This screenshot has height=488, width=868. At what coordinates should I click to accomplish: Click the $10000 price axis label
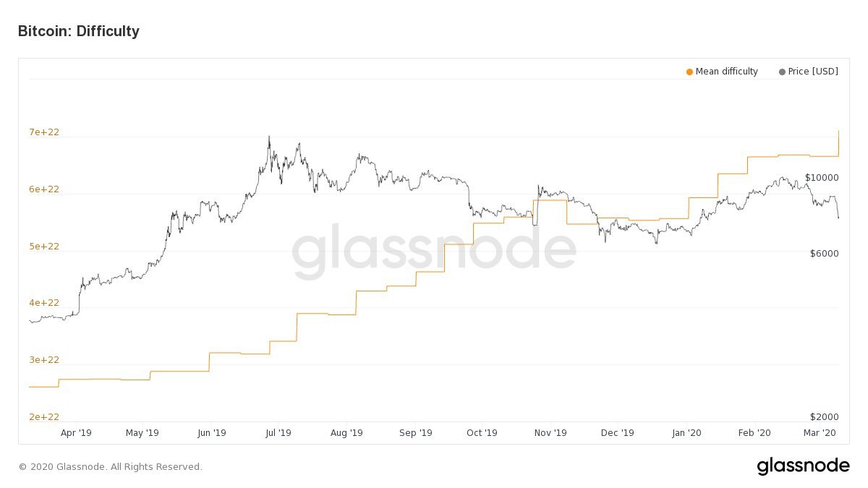(x=822, y=178)
